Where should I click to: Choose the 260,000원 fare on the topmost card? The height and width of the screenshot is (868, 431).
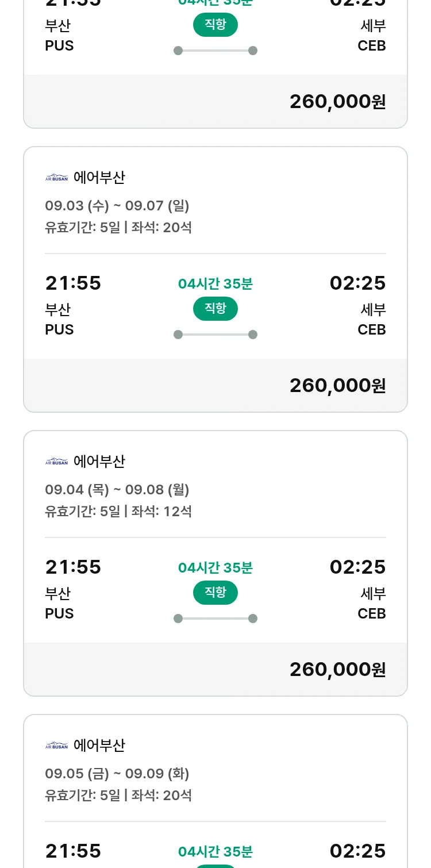(x=337, y=101)
